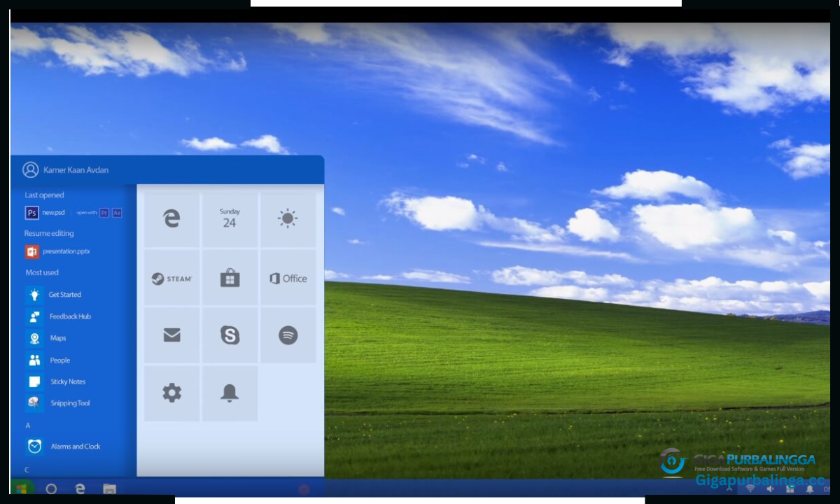Open the presentation.pptx file entry
The width and height of the screenshot is (840, 504).
pos(66,251)
